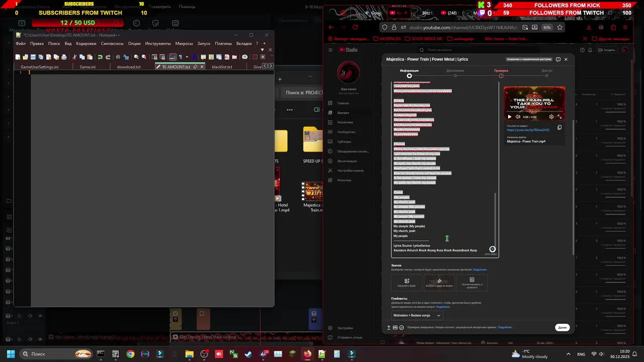Click Выбрать кадр из видео thumbnail option

tap(439, 283)
